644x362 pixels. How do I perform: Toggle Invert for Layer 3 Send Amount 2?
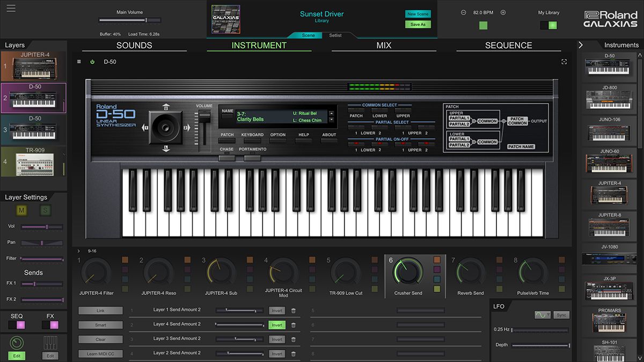pos(277,339)
